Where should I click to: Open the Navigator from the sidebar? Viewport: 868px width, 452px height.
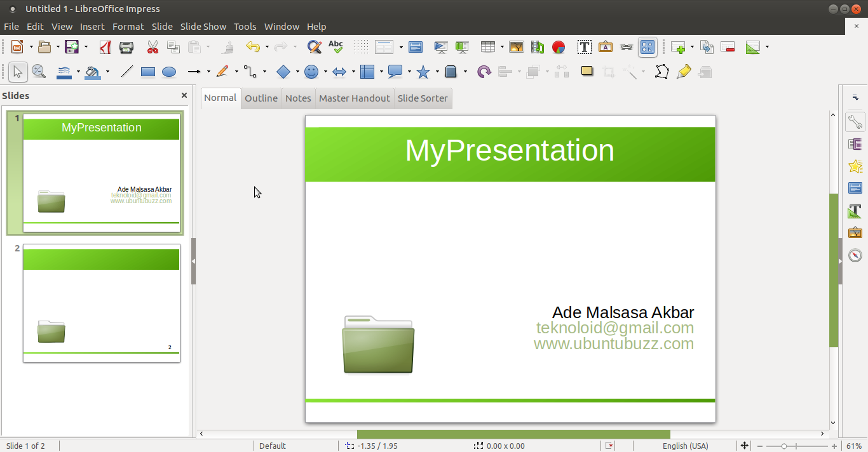(x=855, y=256)
